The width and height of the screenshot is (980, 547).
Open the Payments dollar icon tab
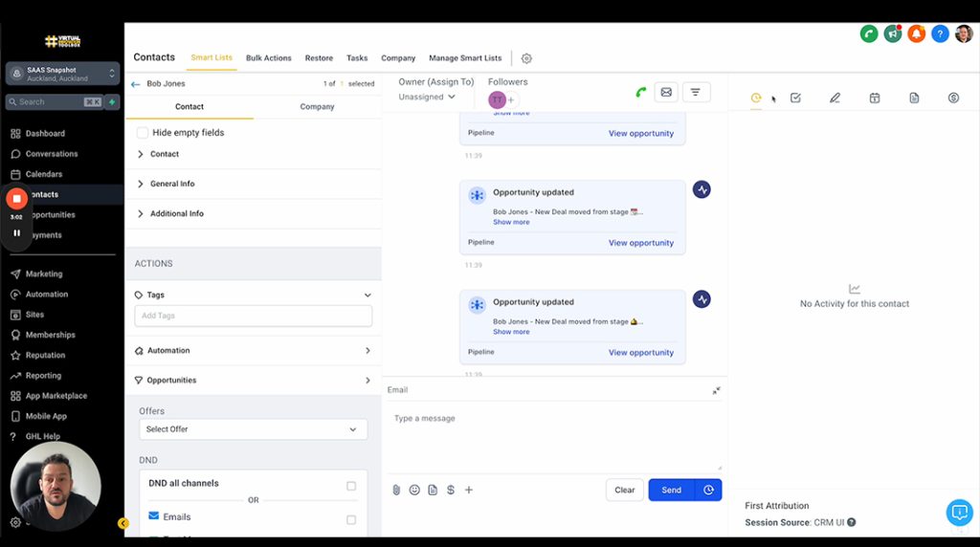point(953,98)
